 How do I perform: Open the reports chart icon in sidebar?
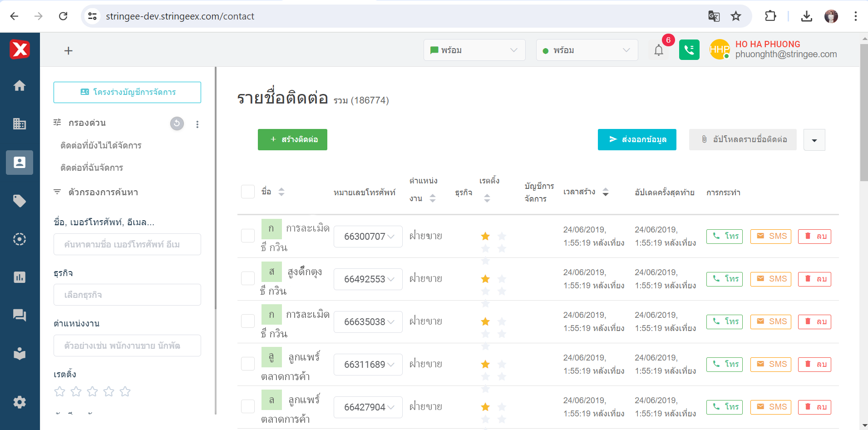click(x=20, y=277)
